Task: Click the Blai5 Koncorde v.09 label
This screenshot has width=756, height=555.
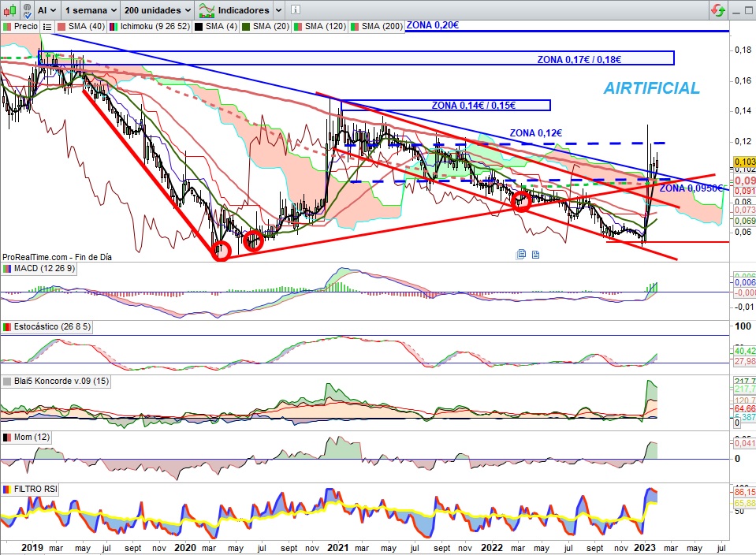Action: [x=56, y=382]
